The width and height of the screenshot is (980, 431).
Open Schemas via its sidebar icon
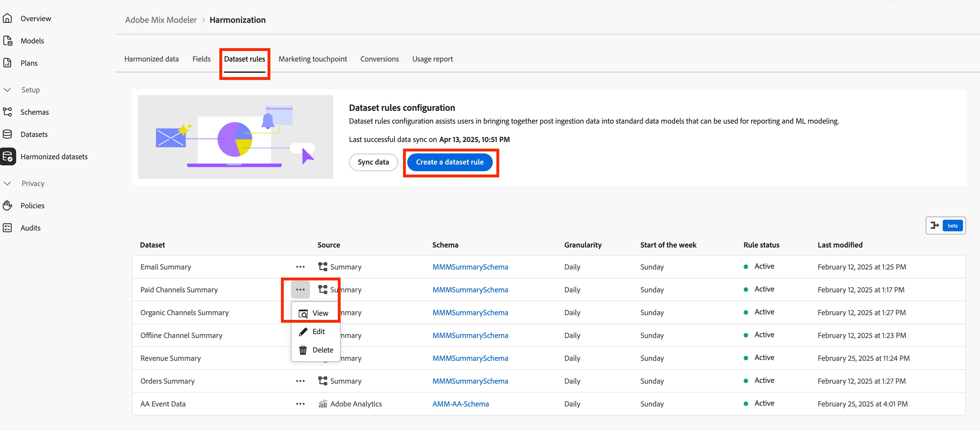coord(8,112)
